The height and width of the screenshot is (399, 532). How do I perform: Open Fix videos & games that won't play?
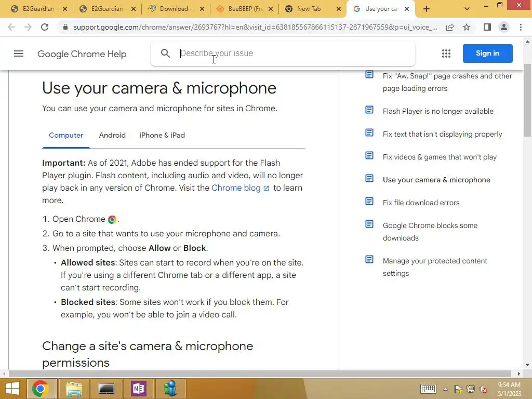point(440,157)
